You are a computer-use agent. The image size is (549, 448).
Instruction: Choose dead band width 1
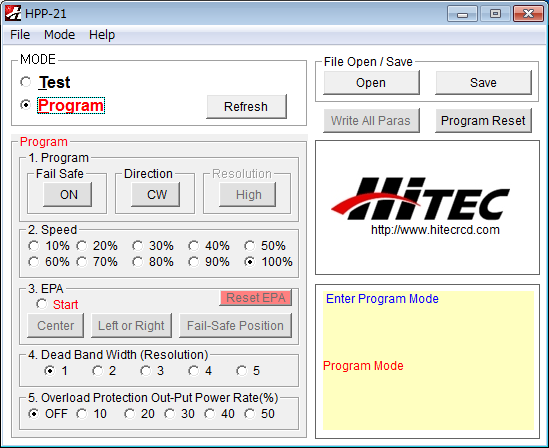[50, 371]
